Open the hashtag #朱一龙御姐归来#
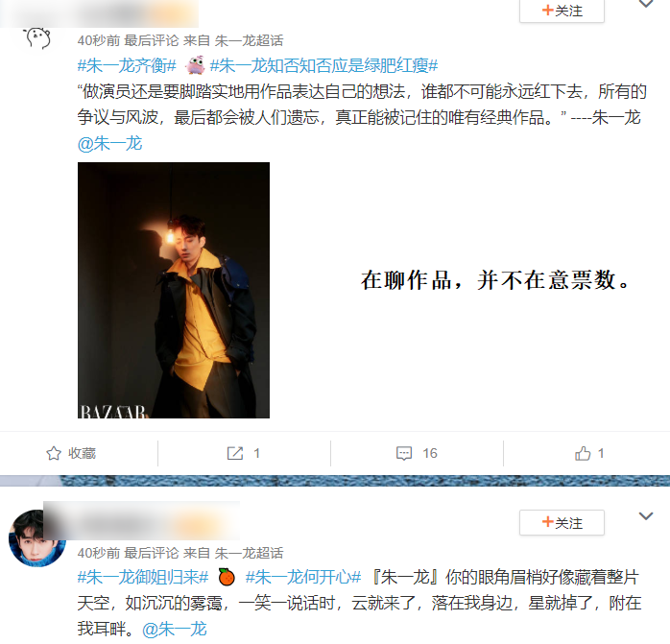This screenshot has height=644, width=670. (143, 578)
